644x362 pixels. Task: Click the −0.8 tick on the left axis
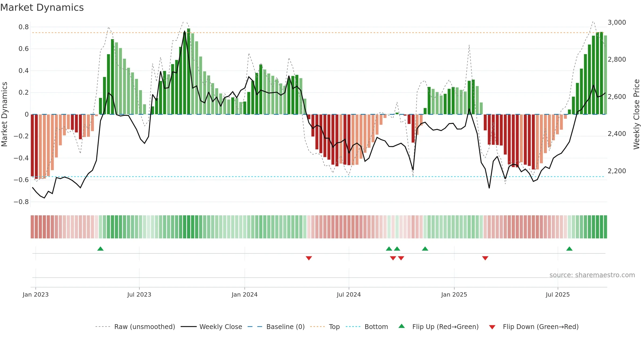(x=21, y=202)
